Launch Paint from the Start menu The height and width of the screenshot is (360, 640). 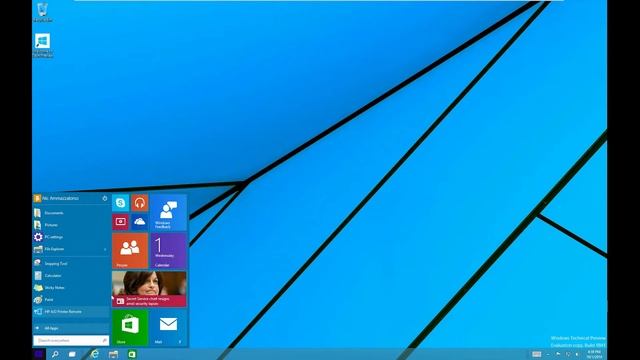[x=71, y=300]
